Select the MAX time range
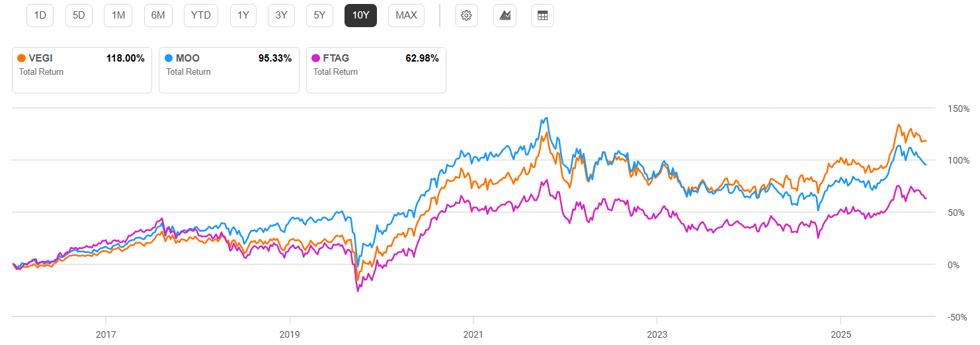 [406, 15]
